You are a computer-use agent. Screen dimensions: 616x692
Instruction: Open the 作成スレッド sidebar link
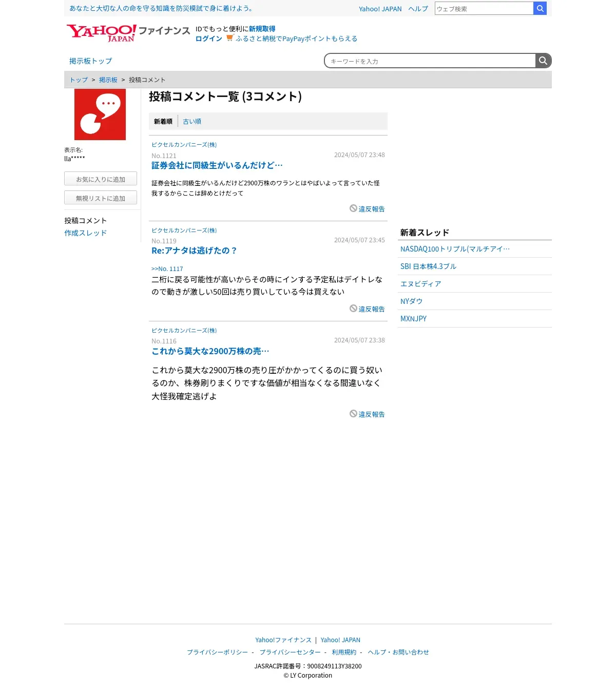[85, 233]
